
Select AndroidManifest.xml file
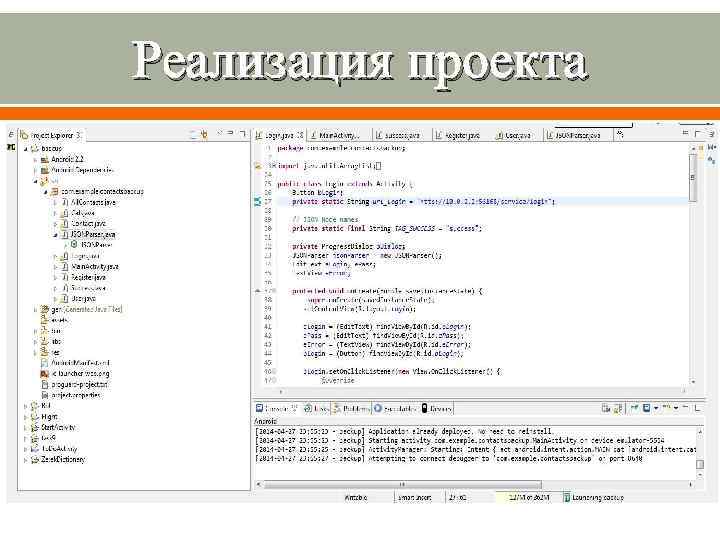click(x=80, y=363)
